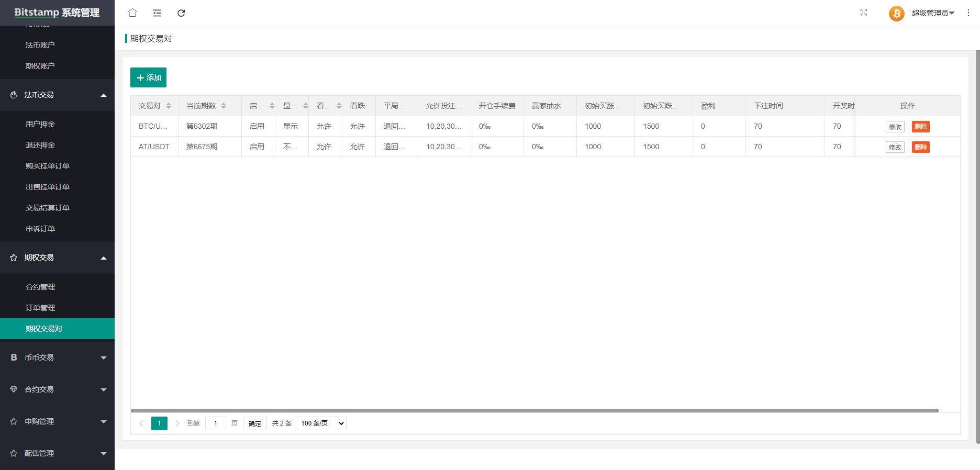Screen dimensions: 980x470
Task: Open 订单管理 in the sidebar
Action: [x=40, y=308]
